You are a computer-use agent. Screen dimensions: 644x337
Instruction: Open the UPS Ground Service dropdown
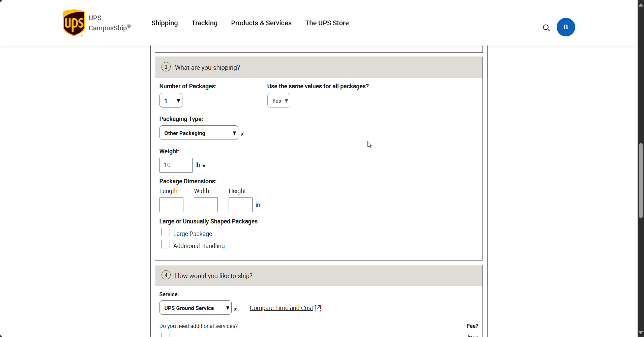coord(195,308)
